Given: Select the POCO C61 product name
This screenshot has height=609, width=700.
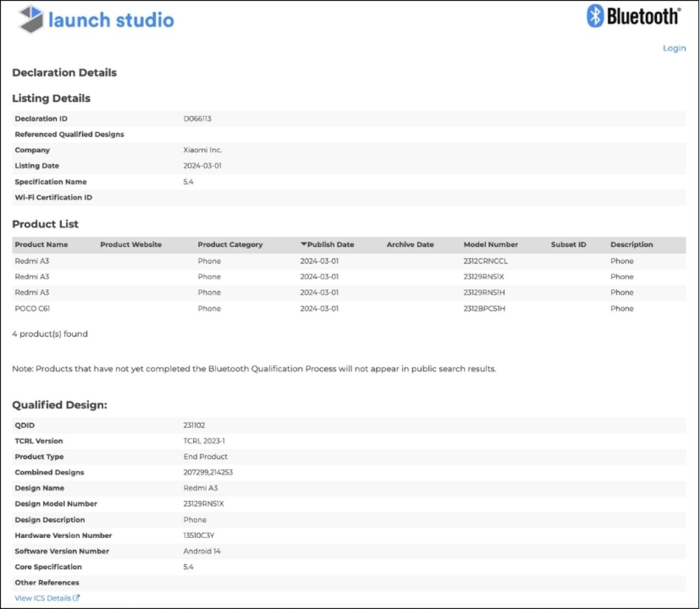Looking at the screenshot, I should coord(32,308).
